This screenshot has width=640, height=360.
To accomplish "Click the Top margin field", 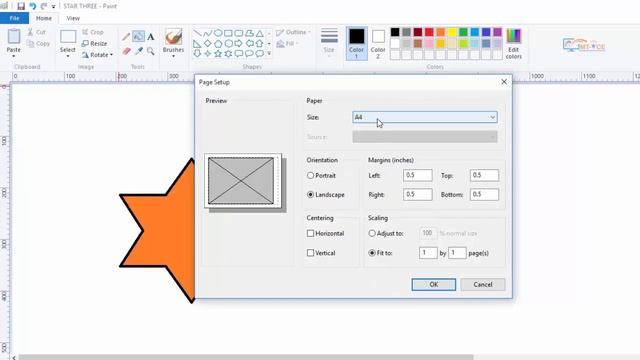I will point(484,175).
